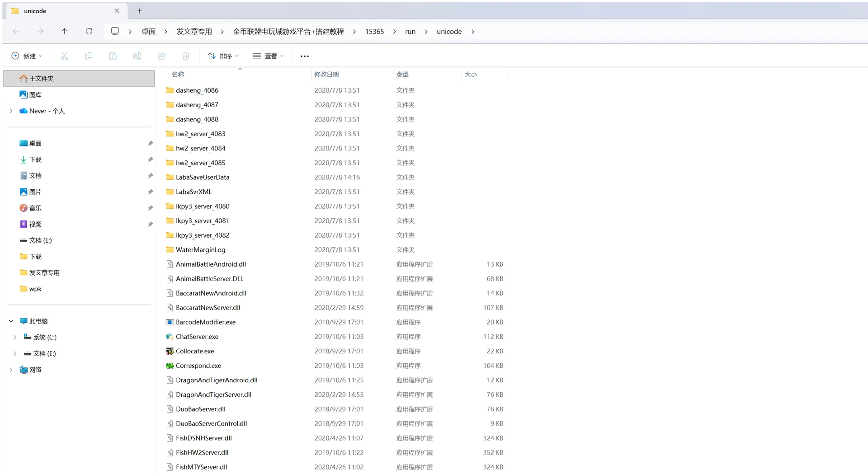Open the 排序 (Sort) dropdown
This screenshot has height=474, width=868.
223,56
